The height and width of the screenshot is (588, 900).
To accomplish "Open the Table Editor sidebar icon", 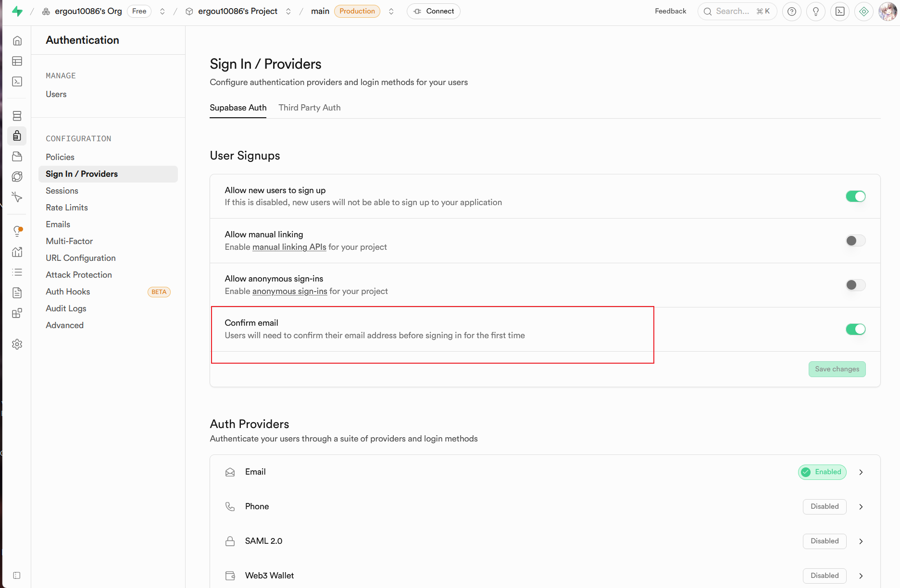I will (17, 61).
